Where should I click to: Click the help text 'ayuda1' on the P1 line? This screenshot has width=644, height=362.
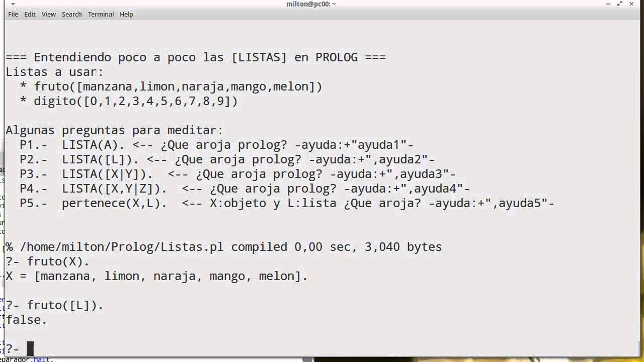pos(378,145)
